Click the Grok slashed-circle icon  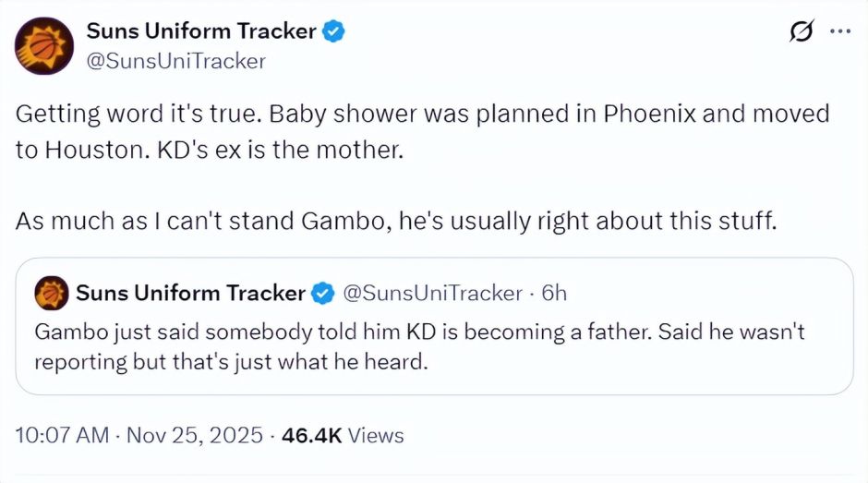pyautogui.click(x=800, y=32)
